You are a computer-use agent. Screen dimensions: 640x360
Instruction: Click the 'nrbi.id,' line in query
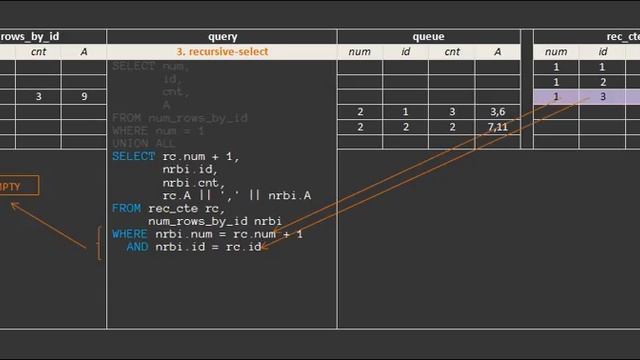[x=190, y=169]
